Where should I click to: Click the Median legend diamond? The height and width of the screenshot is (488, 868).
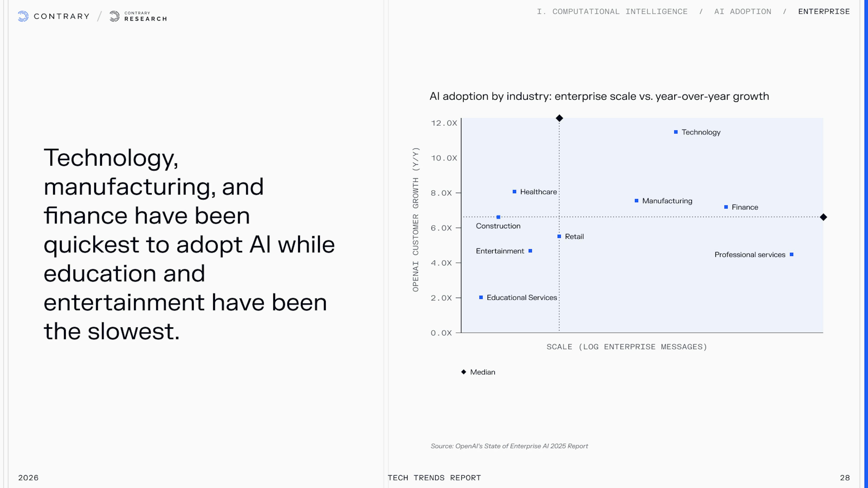tap(464, 372)
